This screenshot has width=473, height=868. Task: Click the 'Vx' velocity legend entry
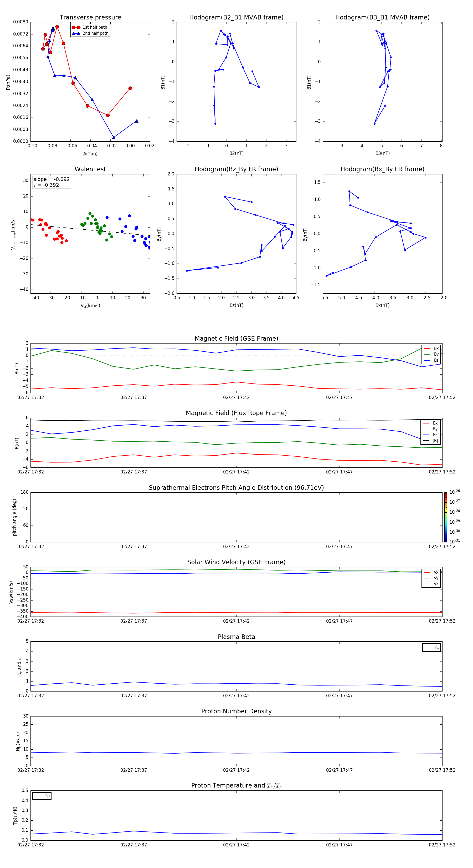point(431,572)
